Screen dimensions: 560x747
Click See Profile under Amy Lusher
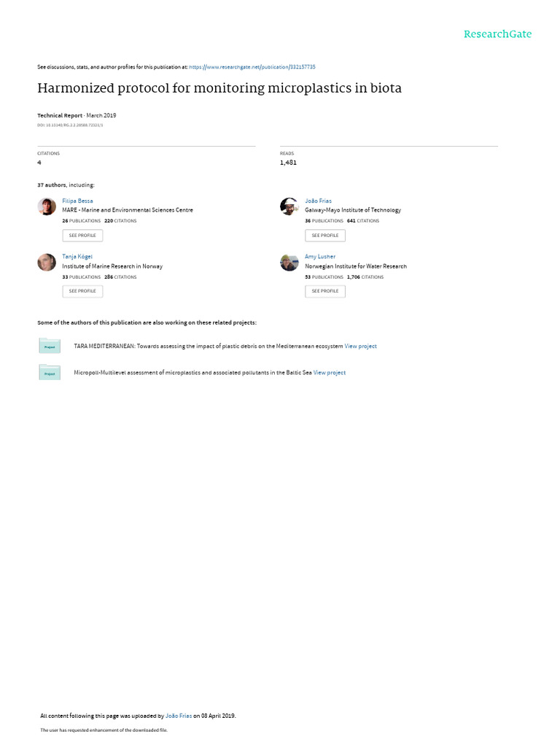point(325,291)
